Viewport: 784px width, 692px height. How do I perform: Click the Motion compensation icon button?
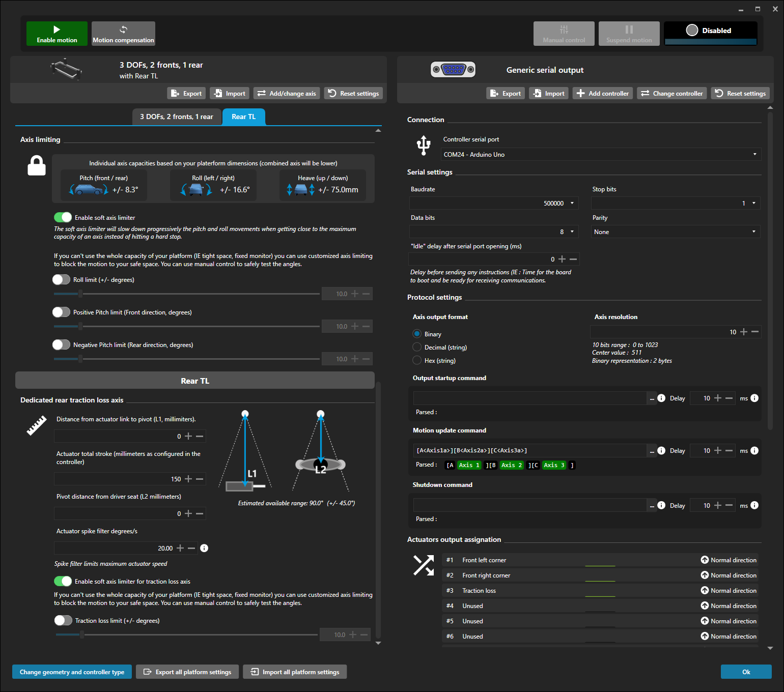123,30
